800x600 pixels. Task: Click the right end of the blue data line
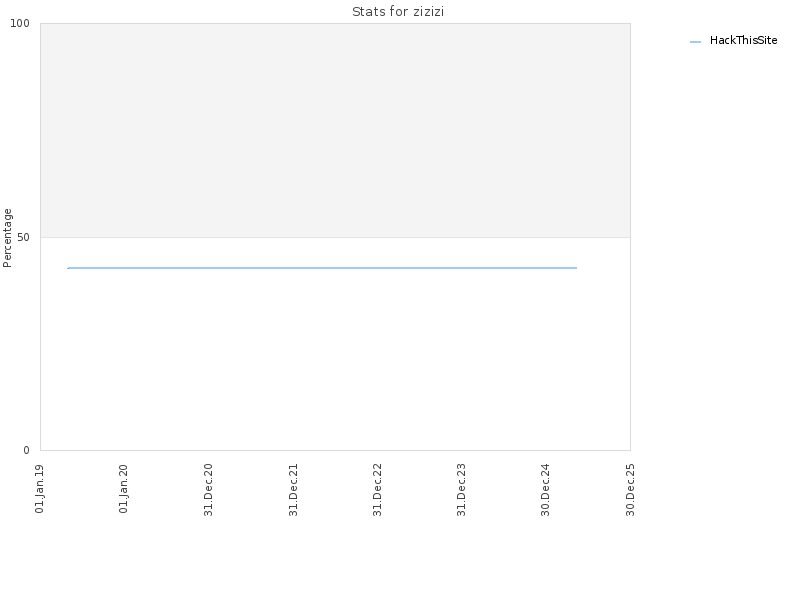(576, 268)
